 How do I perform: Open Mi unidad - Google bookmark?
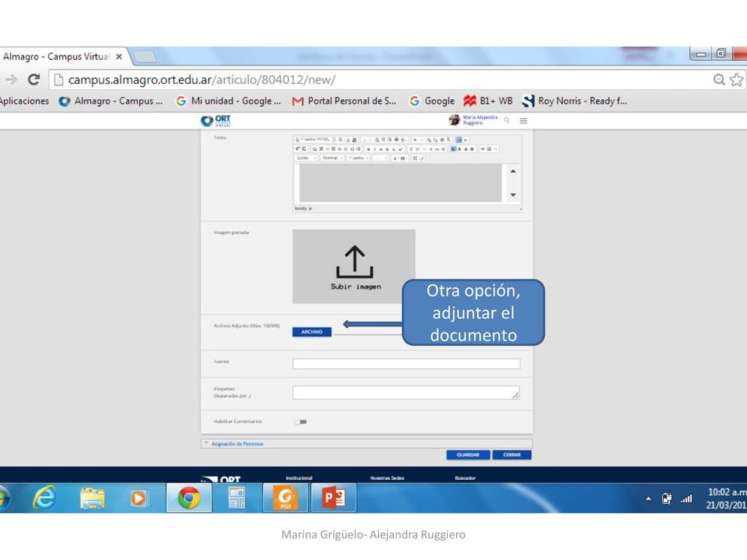(228, 101)
